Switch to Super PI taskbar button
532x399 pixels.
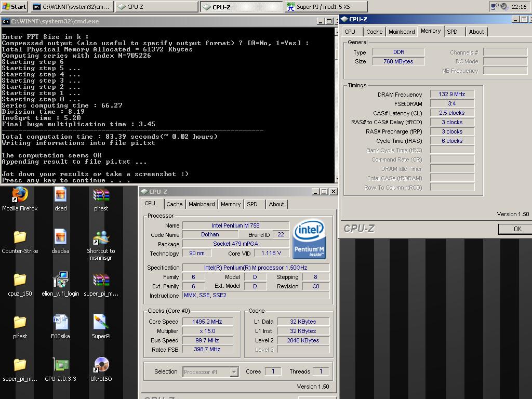pos(326,7)
